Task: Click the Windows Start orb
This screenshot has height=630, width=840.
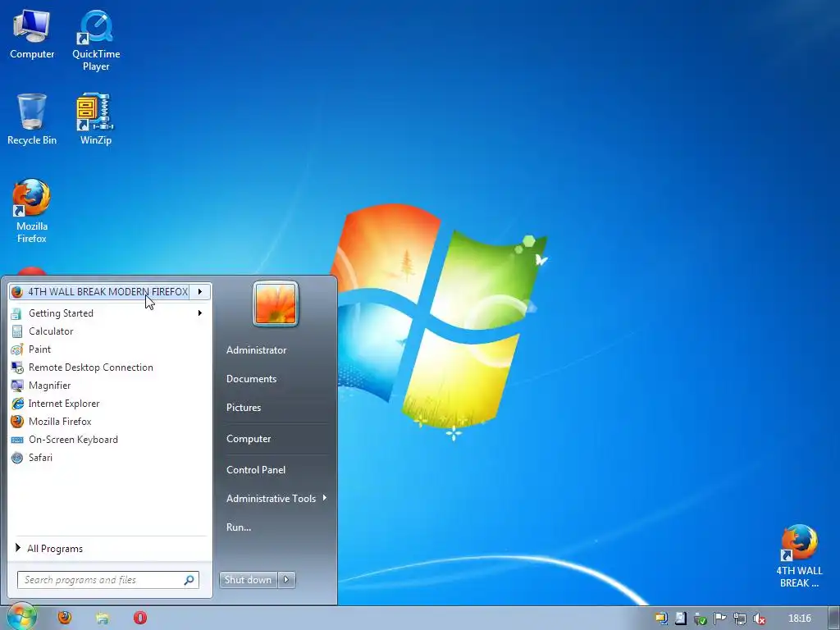Action: click(21, 617)
